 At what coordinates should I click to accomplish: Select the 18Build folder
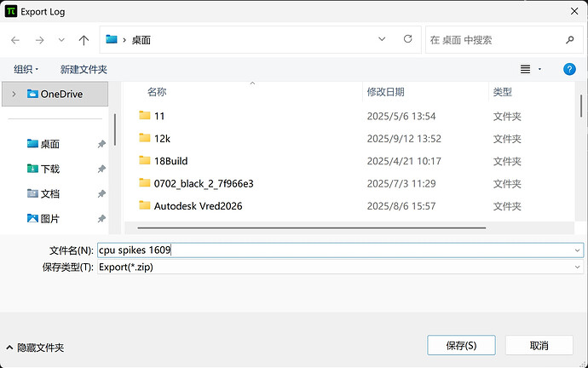[x=170, y=160]
